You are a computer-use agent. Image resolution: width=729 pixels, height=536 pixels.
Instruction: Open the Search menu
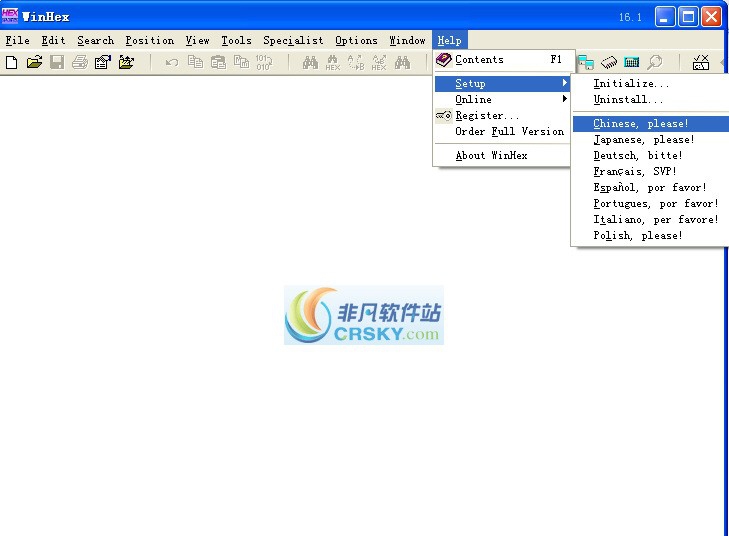tap(95, 40)
